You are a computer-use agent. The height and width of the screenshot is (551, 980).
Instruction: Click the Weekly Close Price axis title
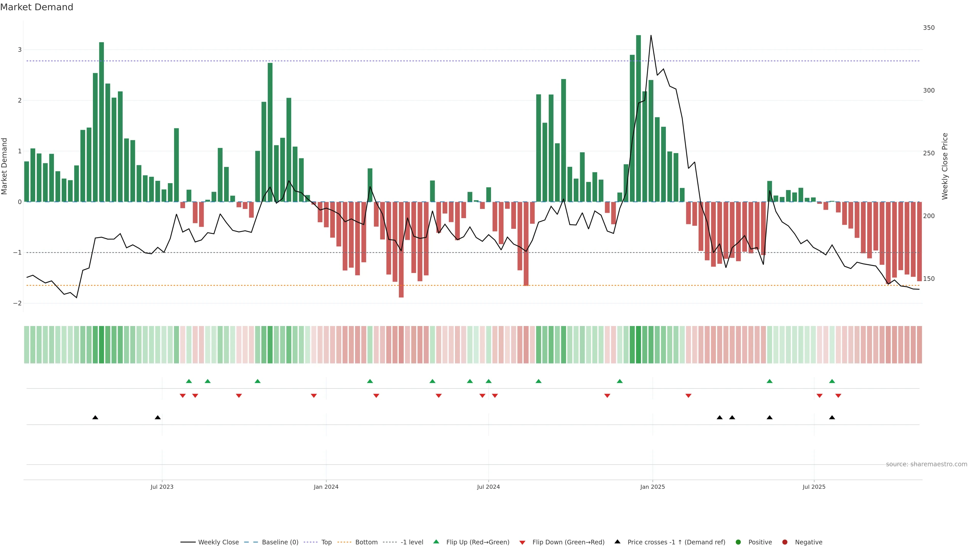click(x=945, y=166)
